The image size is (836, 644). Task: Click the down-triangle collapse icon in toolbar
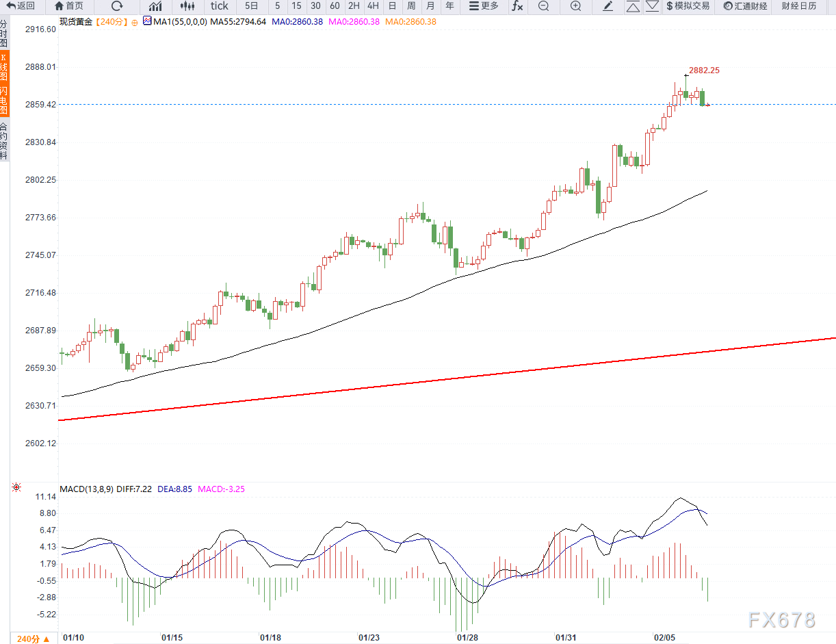(652, 6)
